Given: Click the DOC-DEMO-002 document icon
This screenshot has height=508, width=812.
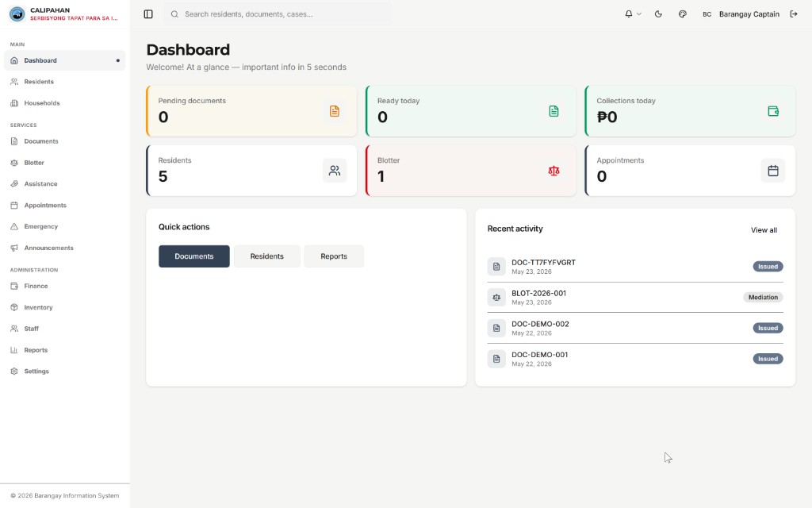Looking at the screenshot, I should pyautogui.click(x=496, y=328).
